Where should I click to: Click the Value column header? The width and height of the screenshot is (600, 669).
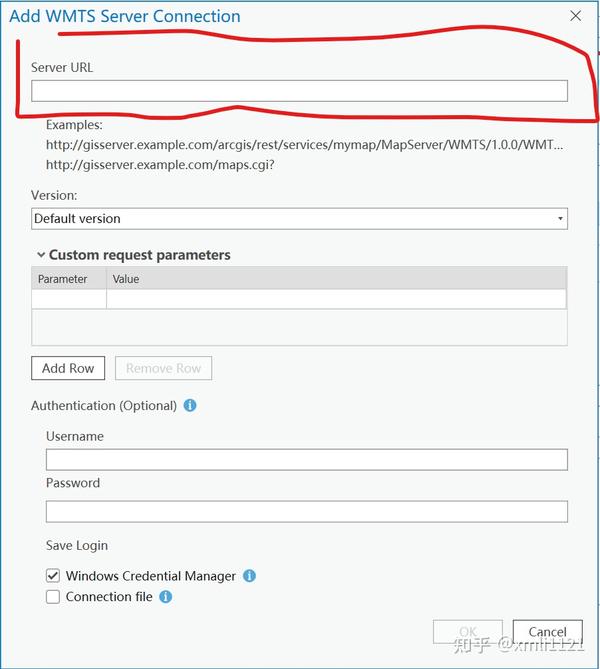pos(126,279)
